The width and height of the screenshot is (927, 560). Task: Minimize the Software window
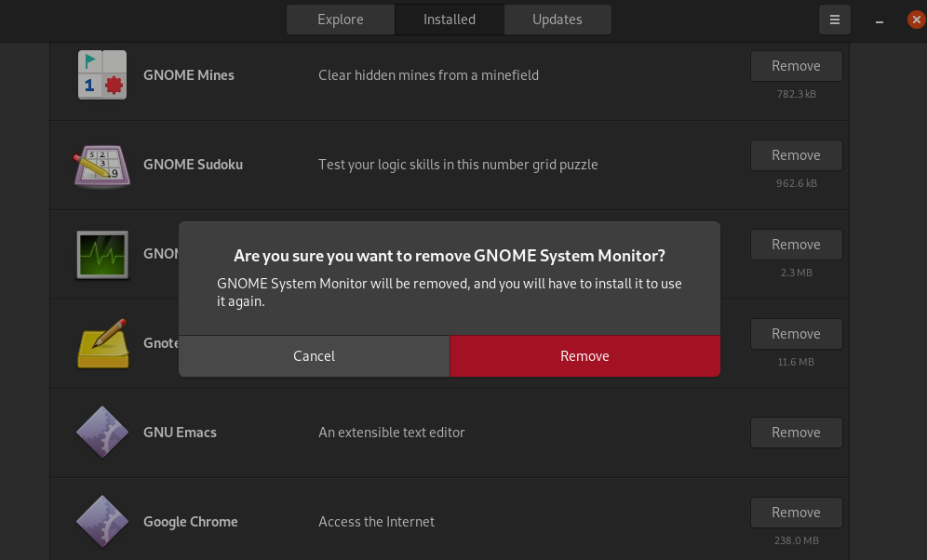pyautogui.click(x=880, y=20)
